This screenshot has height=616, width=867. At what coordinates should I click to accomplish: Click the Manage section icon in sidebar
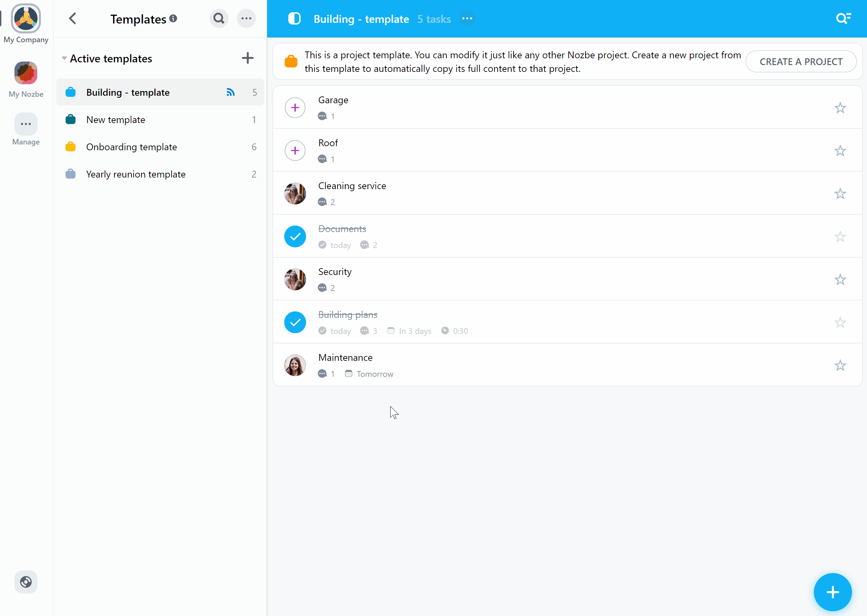tap(25, 124)
